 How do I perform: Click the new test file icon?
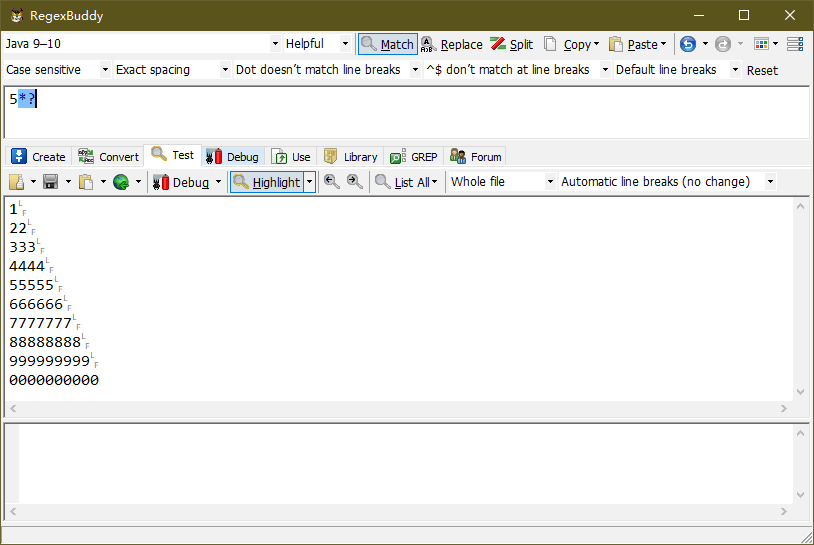17,182
